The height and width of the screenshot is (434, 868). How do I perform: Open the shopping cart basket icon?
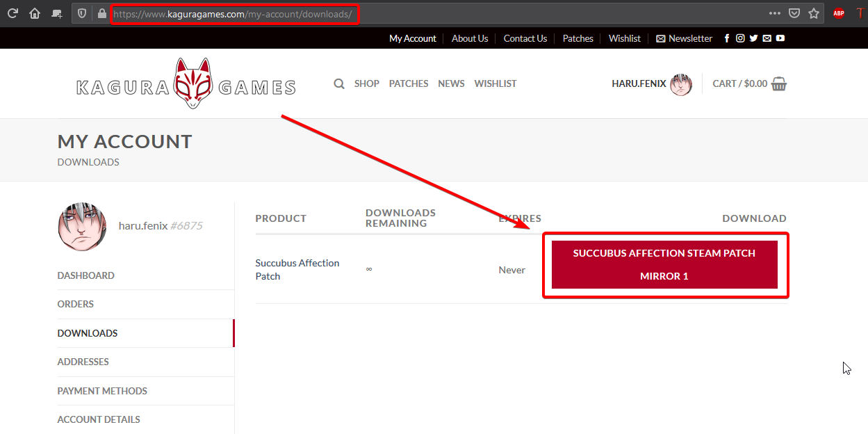779,83
